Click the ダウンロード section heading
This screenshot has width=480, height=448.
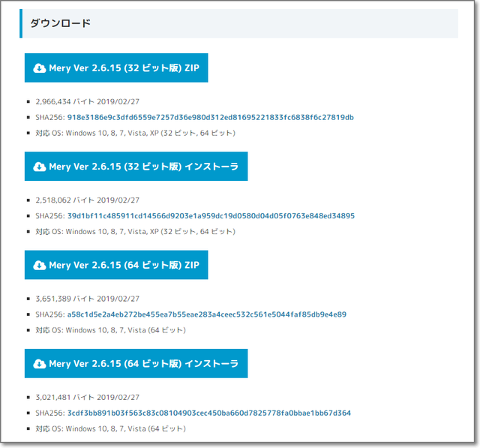click(61, 23)
